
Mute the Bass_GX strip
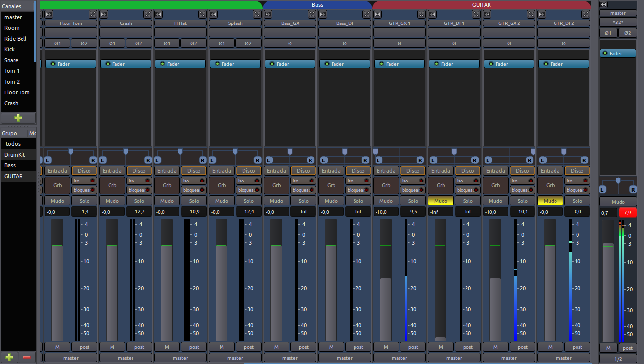(276, 201)
